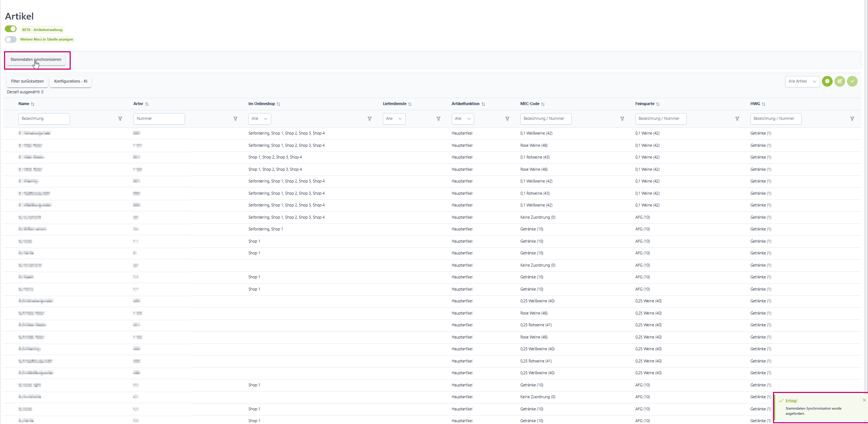This screenshot has width=868, height=424.
Task: Open the Lieferdienste Alle filter dropdown
Action: (x=393, y=119)
